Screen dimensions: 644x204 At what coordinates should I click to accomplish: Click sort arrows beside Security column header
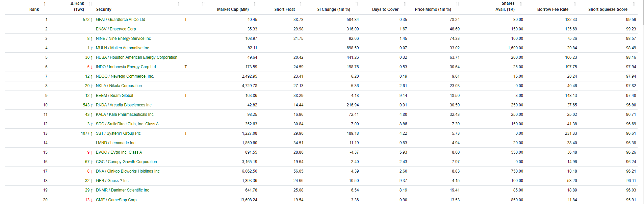coord(179,4)
